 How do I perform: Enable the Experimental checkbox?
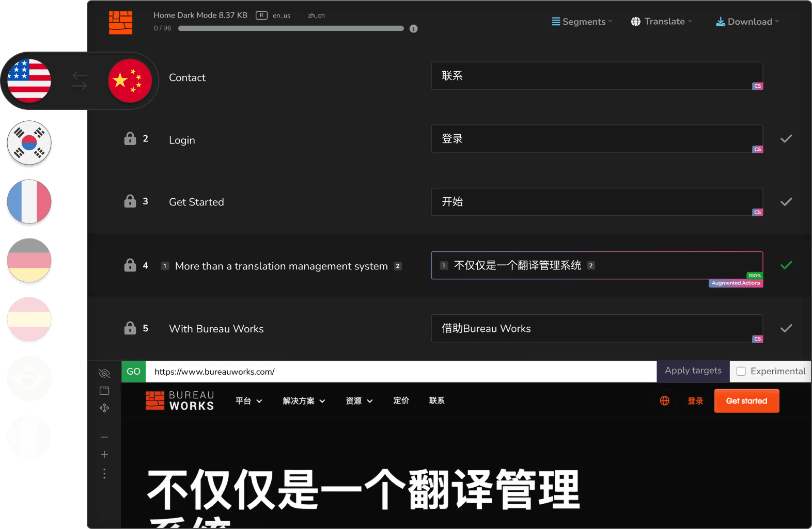(x=741, y=371)
